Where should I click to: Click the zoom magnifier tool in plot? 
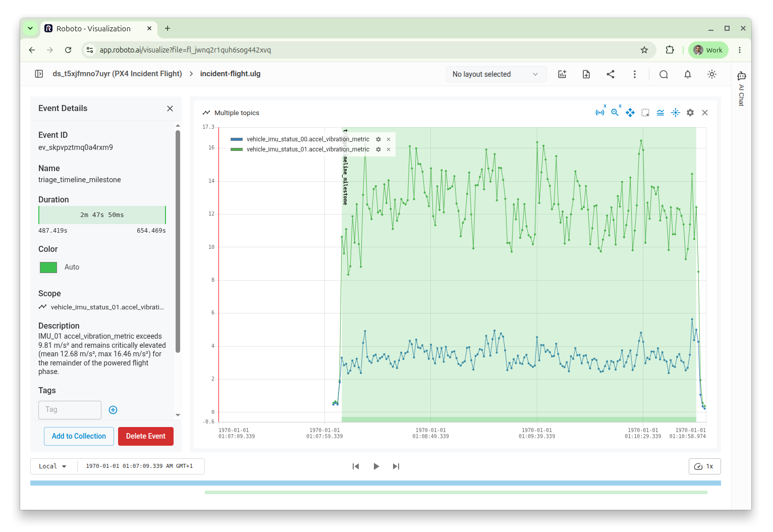tap(615, 113)
